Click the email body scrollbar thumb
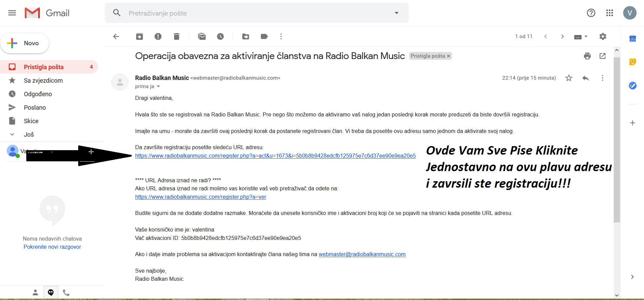Image resolution: width=644 pixels, height=300 pixels. tap(617, 140)
